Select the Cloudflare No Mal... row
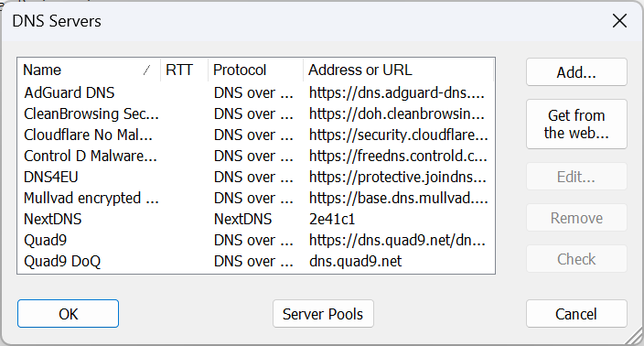Viewport: 644px width, 346px height. click(x=256, y=135)
